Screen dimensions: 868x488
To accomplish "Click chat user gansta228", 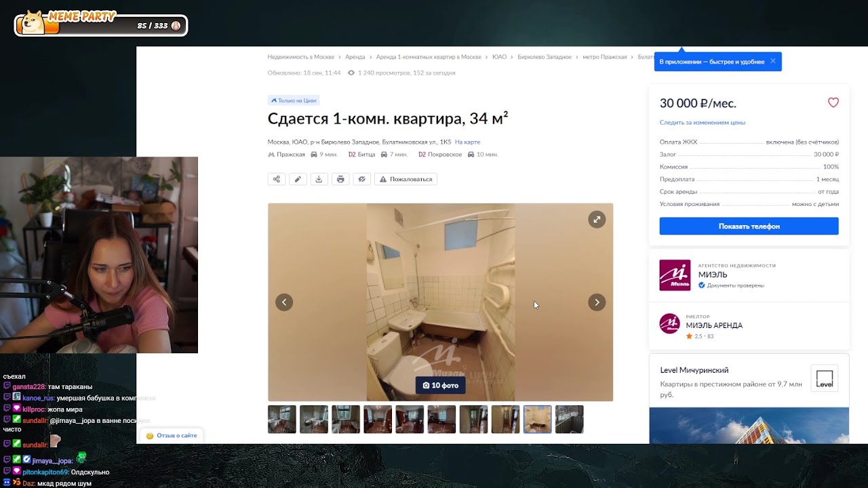I will coord(28,387).
